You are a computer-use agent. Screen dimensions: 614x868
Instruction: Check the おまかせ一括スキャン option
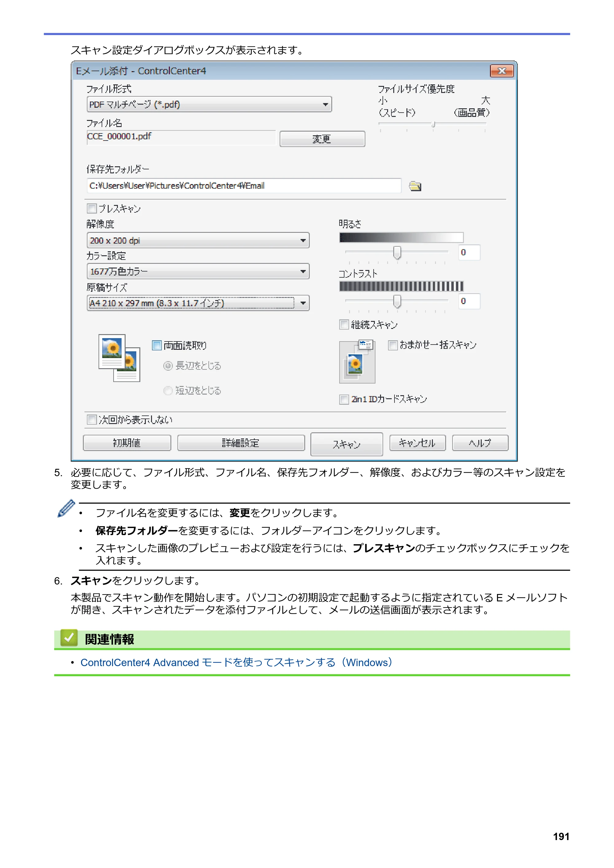point(393,345)
